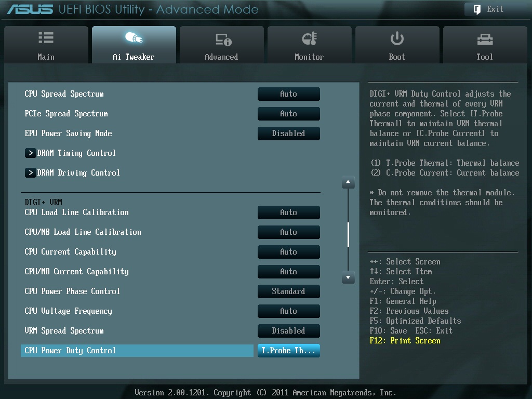
Task: Open CPU Power Duty Control T.Probe dropdown
Action: pos(289,351)
